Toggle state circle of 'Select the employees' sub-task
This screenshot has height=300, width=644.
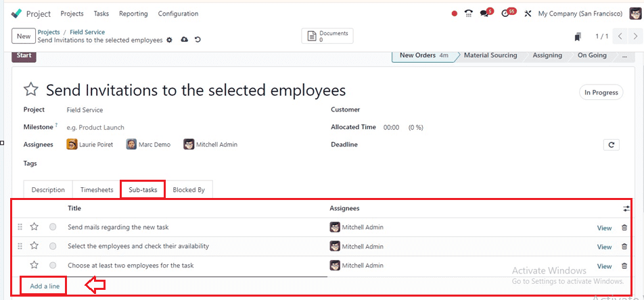53,246
